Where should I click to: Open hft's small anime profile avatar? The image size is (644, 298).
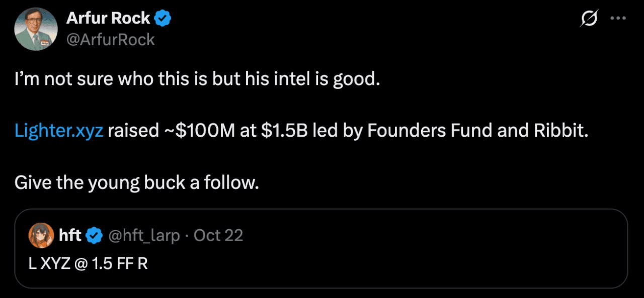point(41,235)
